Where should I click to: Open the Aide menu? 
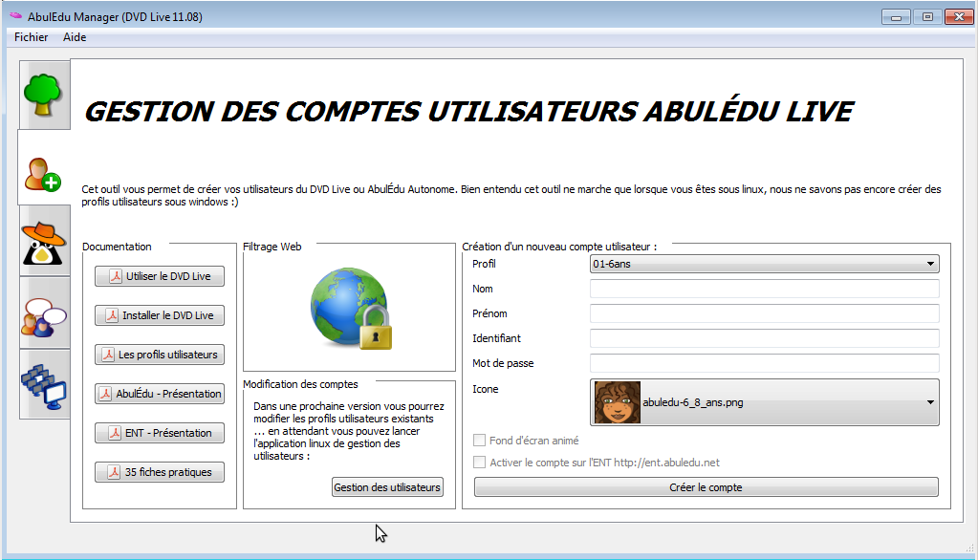pos(74,37)
